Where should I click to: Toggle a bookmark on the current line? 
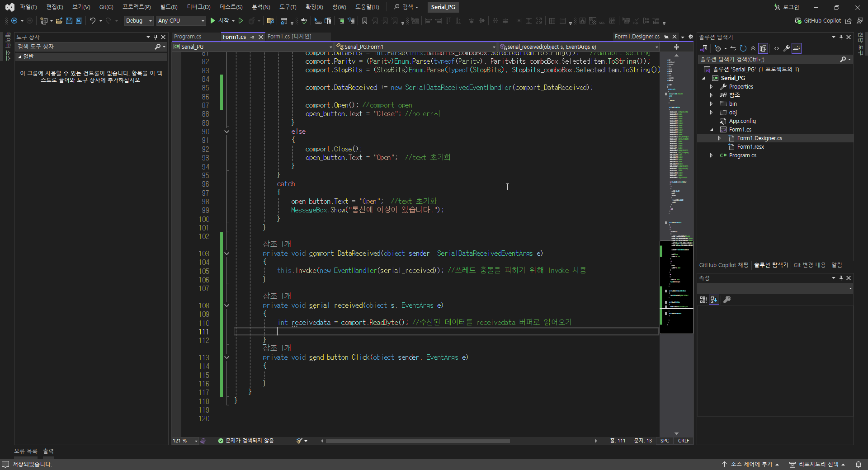click(364, 21)
